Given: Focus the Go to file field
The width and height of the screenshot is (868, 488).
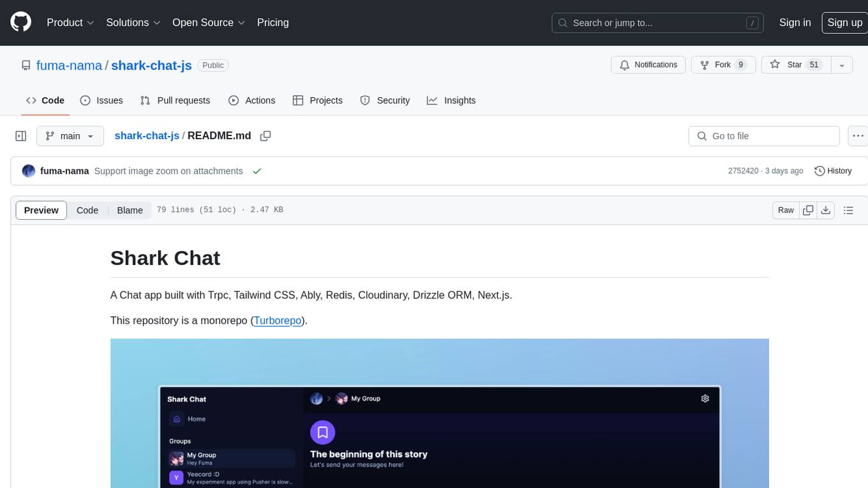Looking at the screenshot, I should tap(764, 136).
